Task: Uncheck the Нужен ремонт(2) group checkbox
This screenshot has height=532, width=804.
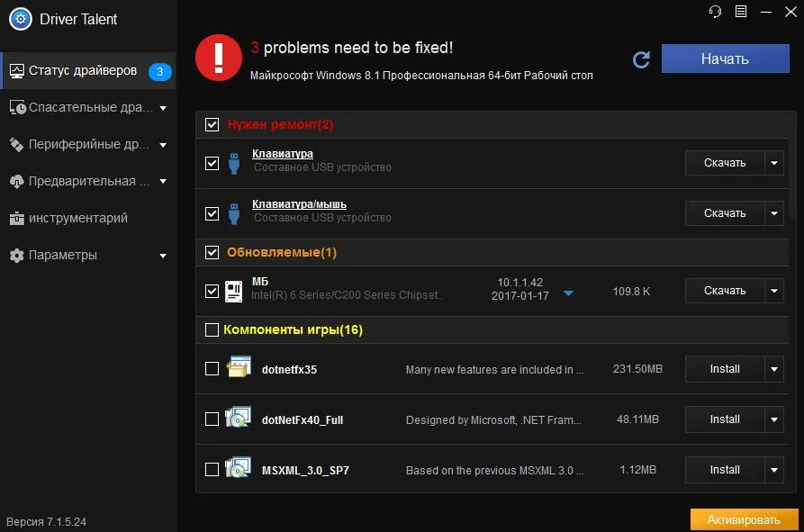Action: 212,124
